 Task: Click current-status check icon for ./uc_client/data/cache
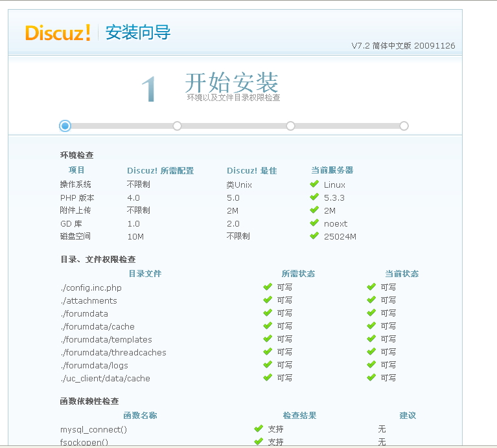point(371,377)
